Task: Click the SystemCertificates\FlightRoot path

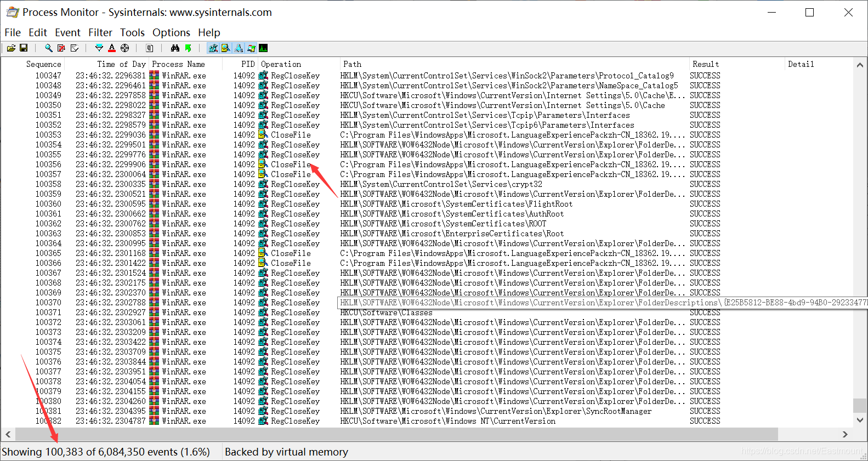Action: 456,204
